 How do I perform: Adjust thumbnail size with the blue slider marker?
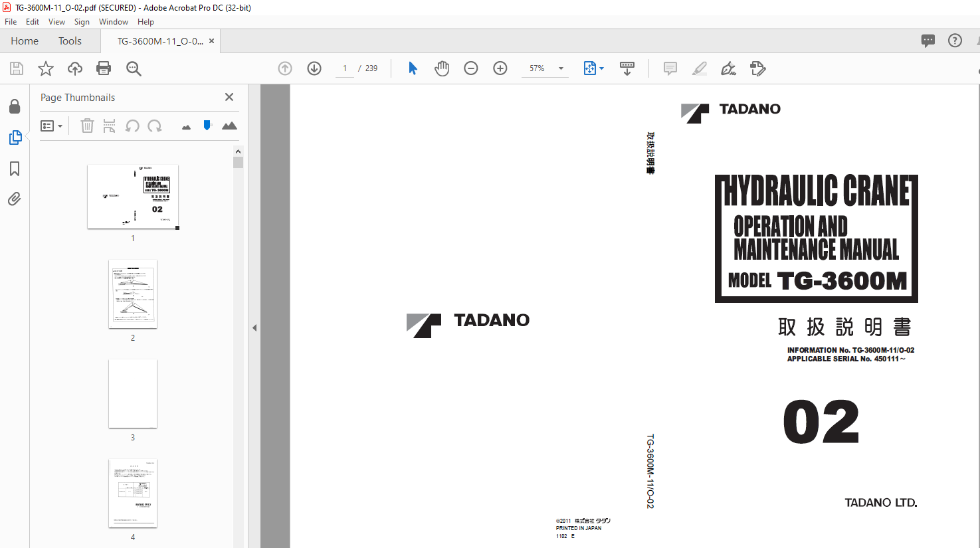point(207,126)
